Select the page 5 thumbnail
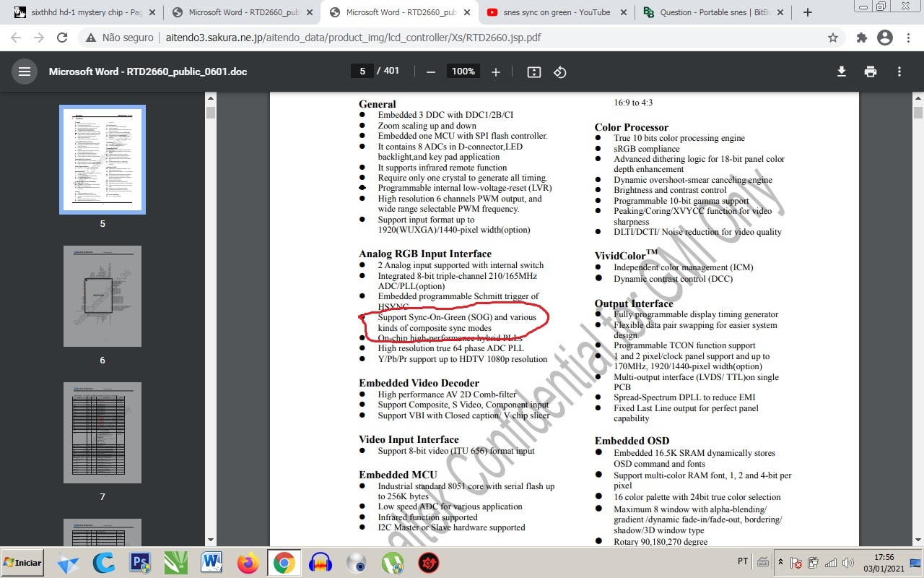 click(103, 160)
